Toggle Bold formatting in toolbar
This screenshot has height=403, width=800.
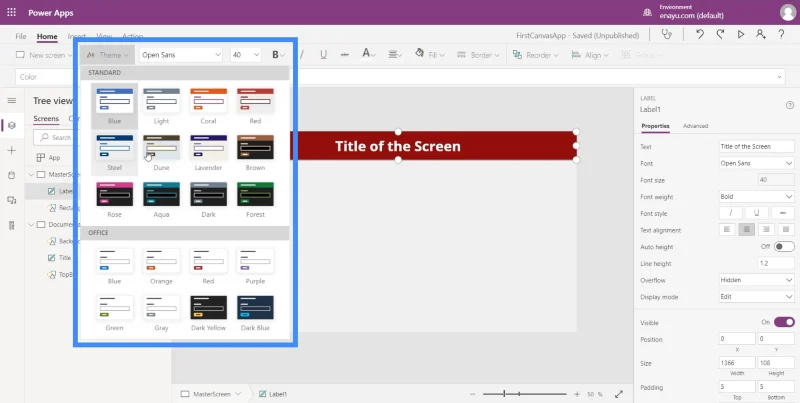276,55
